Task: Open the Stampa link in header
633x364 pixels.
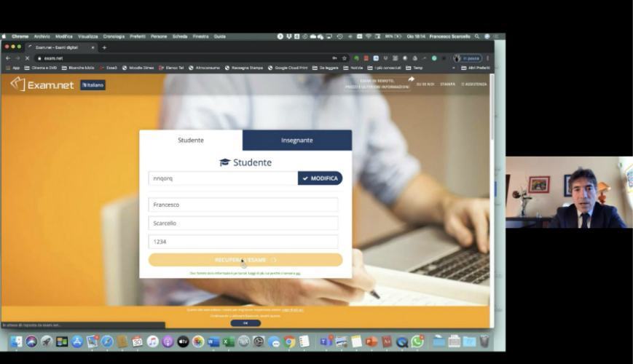Action: click(x=447, y=84)
